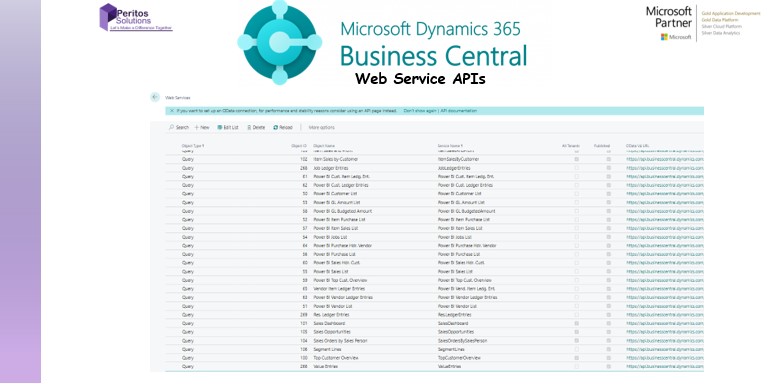Click object ID 288 in Job Ledger row
This screenshot has height=384, width=768.
click(304, 168)
